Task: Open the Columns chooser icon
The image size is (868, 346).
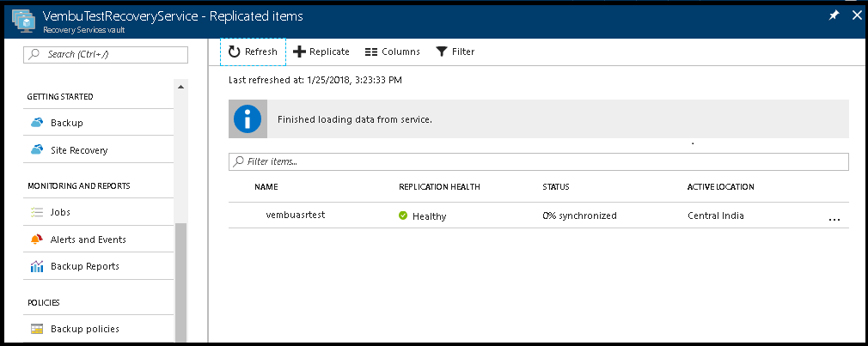Action: point(371,52)
